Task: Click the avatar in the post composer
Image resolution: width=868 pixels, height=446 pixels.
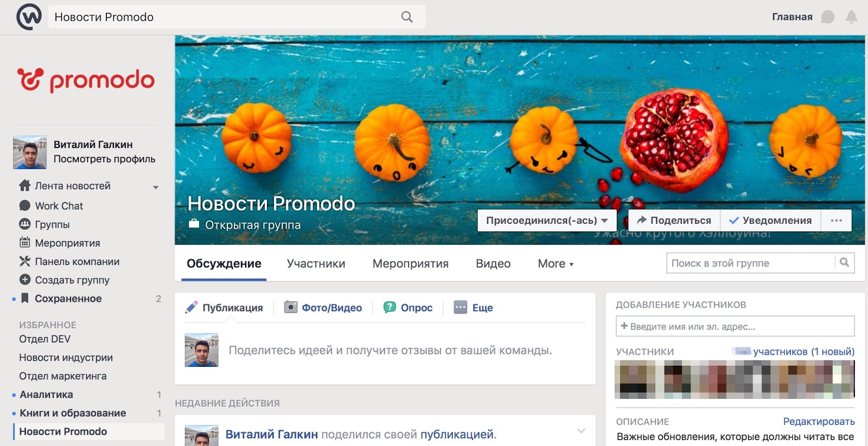Action: (x=201, y=350)
